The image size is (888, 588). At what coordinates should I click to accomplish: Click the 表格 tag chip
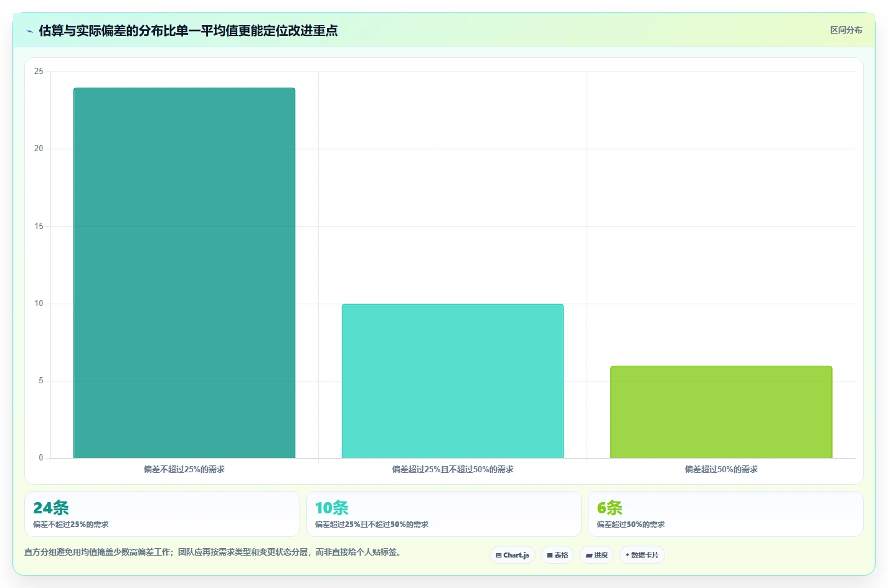click(557, 555)
